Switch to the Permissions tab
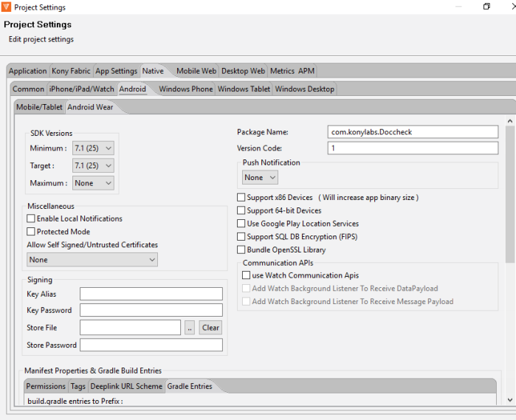516x420 pixels. tap(46, 386)
